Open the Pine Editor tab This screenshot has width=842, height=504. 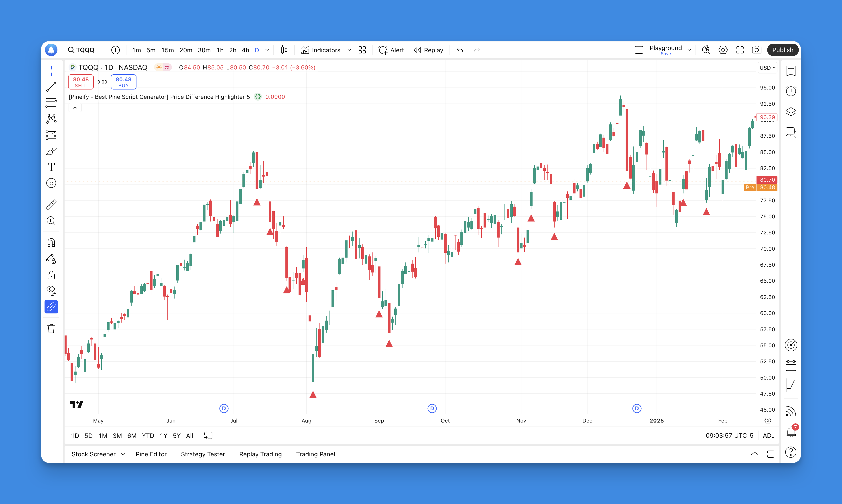point(151,454)
